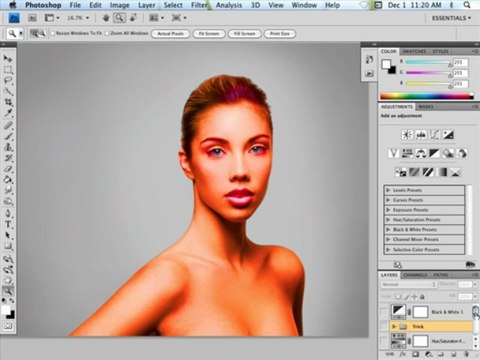Open the Image menu
The height and width of the screenshot is (360, 480).
[119, 5]
